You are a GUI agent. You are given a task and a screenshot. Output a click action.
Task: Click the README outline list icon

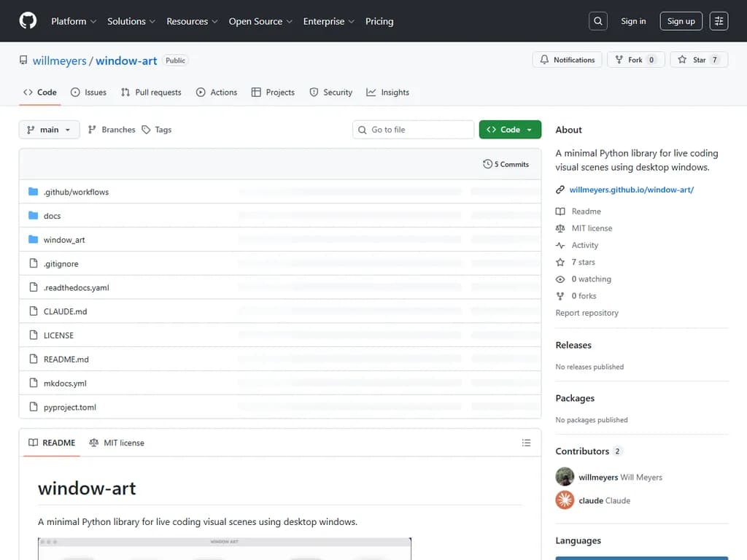click(x=526, y=443)
